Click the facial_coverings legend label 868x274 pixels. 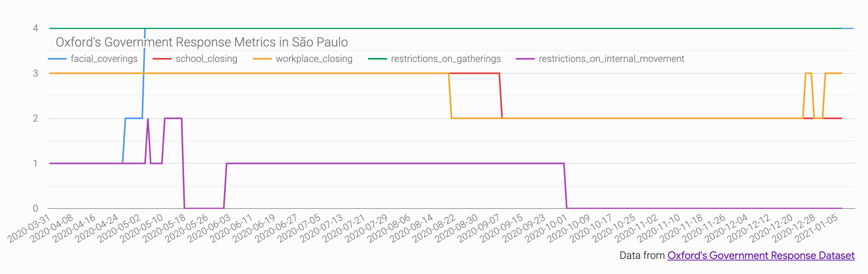point(104,59)
